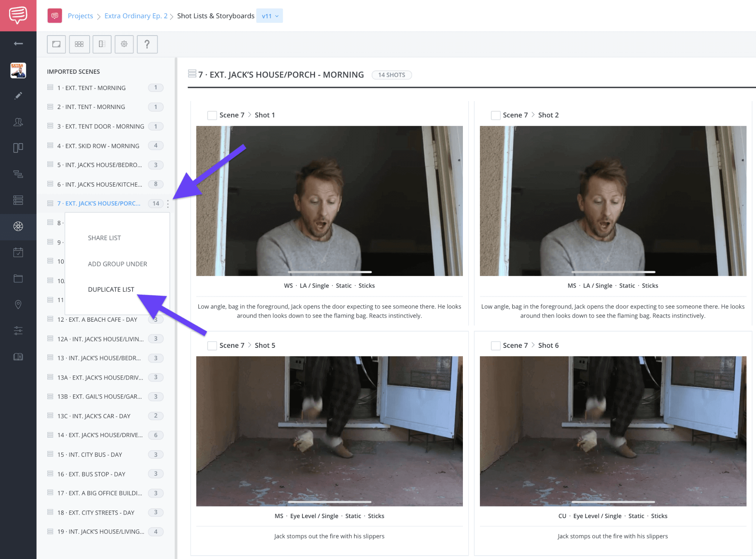
Task: Open the pencil edit icon in sidebar
Action: pyautogui.click(x=18, y=96)
